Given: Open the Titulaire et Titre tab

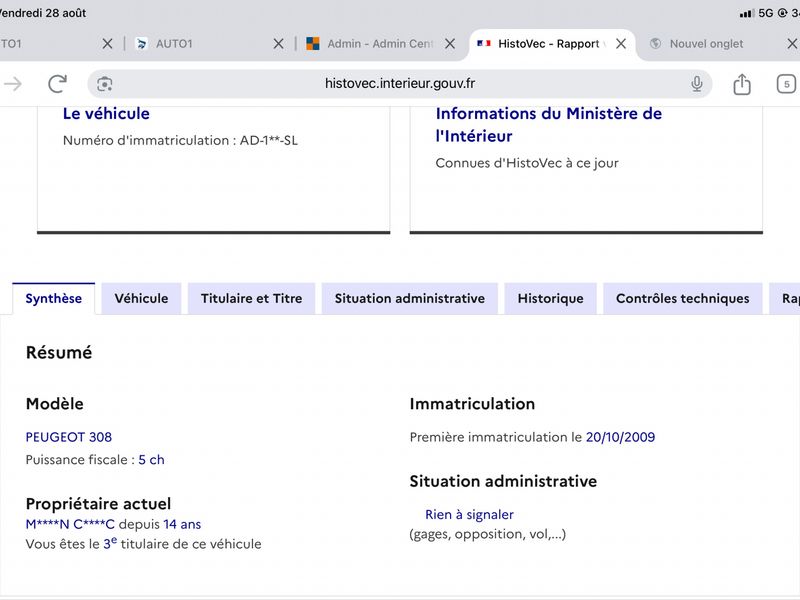Looking at the screenshot, I should point(252,298).
